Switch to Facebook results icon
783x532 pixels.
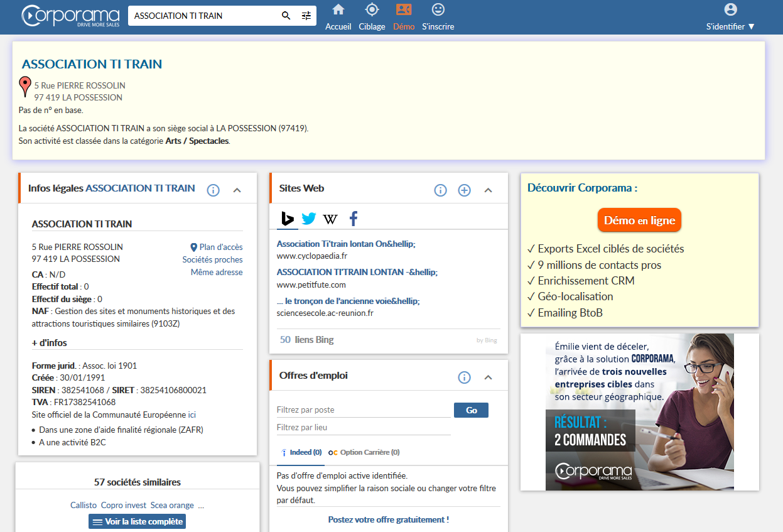(x=354, y=219)
